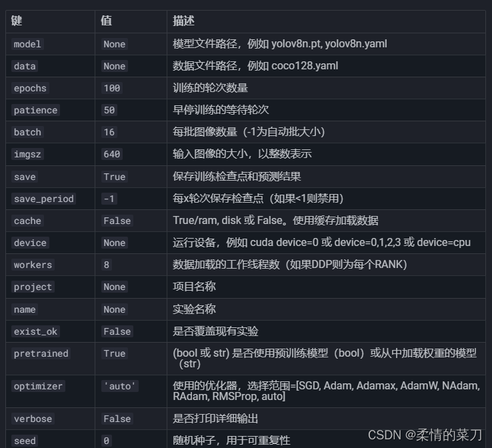Click the project key label
Screen dimensions: 492x448
pyautogui.click(x=33, y=287)
